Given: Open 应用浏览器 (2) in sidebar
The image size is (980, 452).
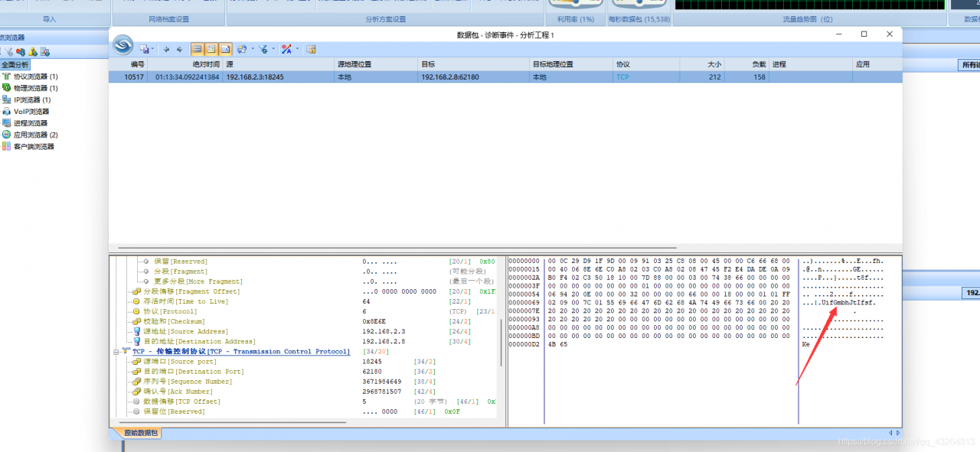Looking at the screenshot, I should (x=35, y=135).
